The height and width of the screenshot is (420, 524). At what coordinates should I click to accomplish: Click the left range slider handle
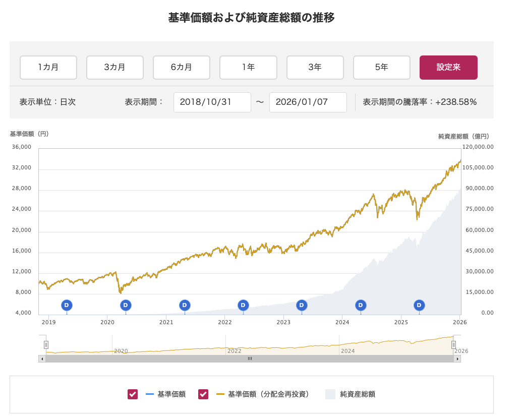coord(46,345)
